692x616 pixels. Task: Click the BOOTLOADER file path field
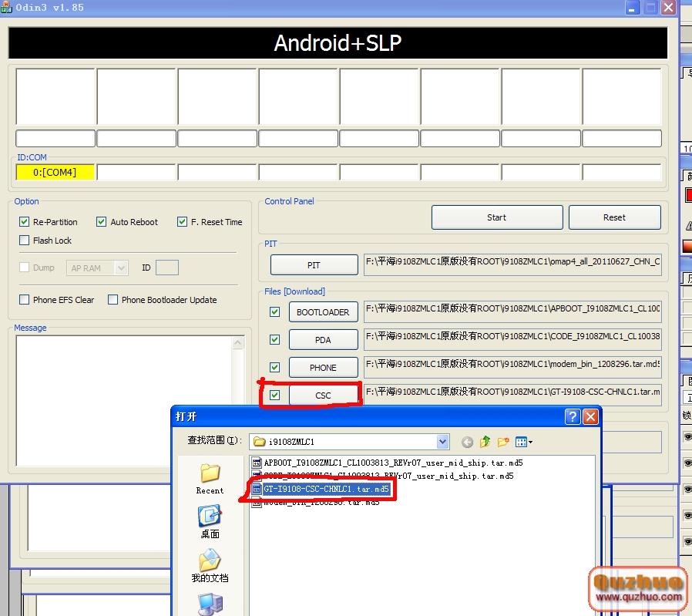(x=512, y=311)
